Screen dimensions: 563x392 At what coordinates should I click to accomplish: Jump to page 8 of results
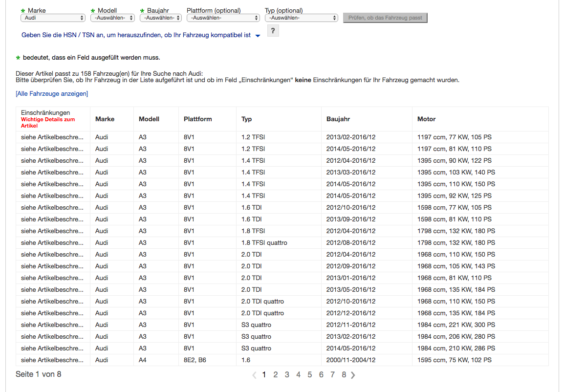pos(344,375)
